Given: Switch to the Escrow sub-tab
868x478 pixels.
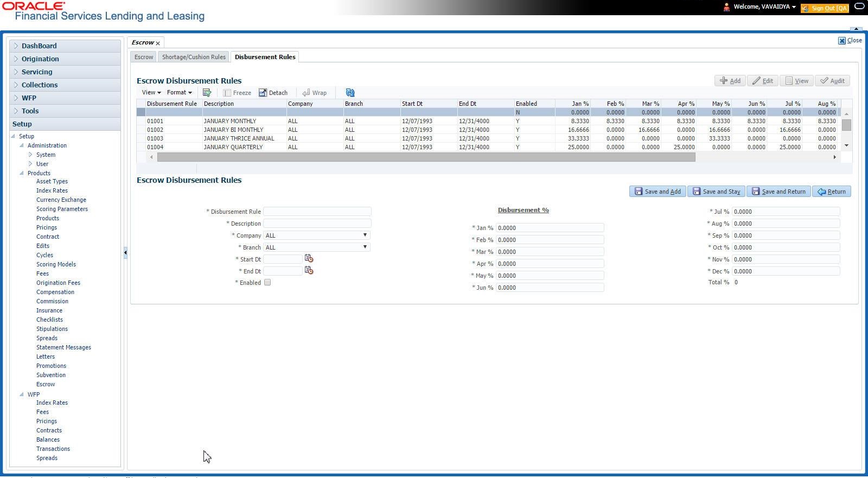Looking at the screenshot, I should pyautogui.click(x=144, y=57).
